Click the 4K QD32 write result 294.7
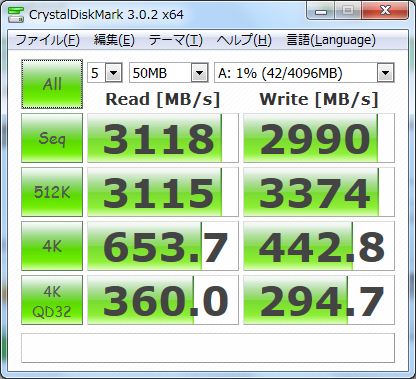Screen dimensions: 416x379 click(319, 300)
